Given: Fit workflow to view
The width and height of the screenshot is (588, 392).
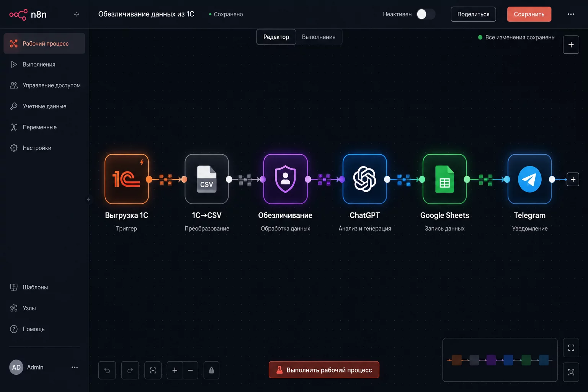Looking at the screenshot, I should click(x=153, y=370).
